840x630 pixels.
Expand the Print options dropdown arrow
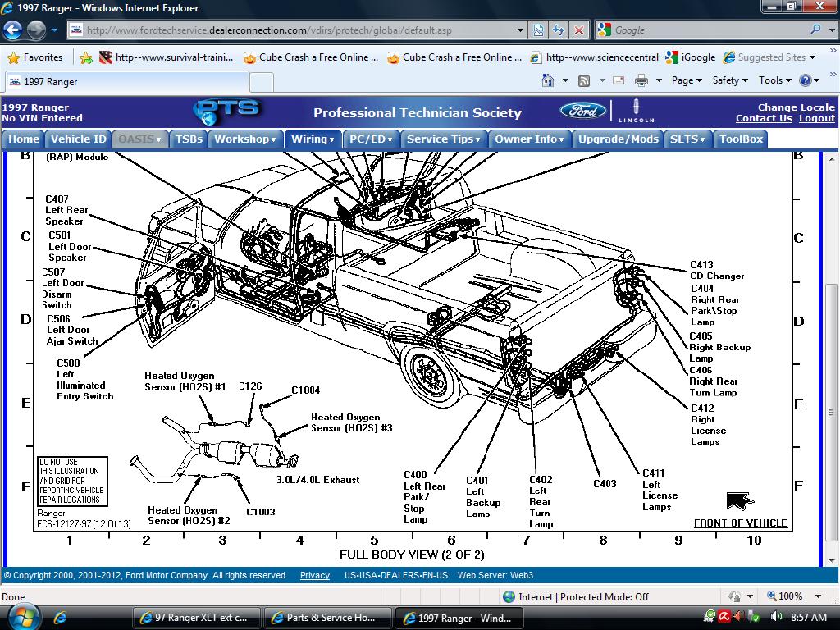[659, 80]
